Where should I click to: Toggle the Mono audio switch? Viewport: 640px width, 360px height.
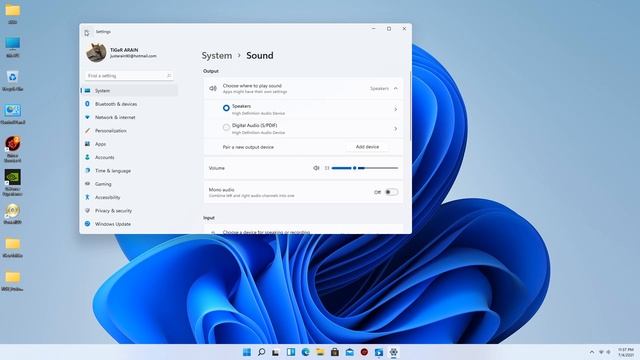tap(391, 192)
